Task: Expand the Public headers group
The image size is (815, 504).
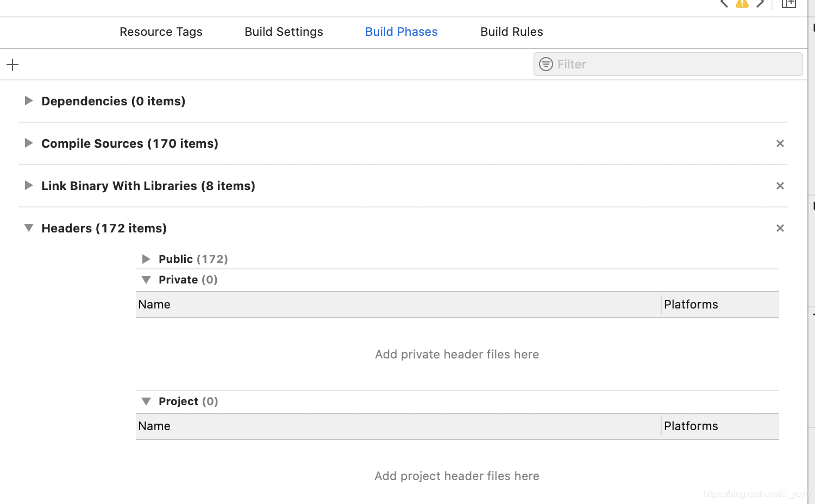Action: (x=146, y=259)
